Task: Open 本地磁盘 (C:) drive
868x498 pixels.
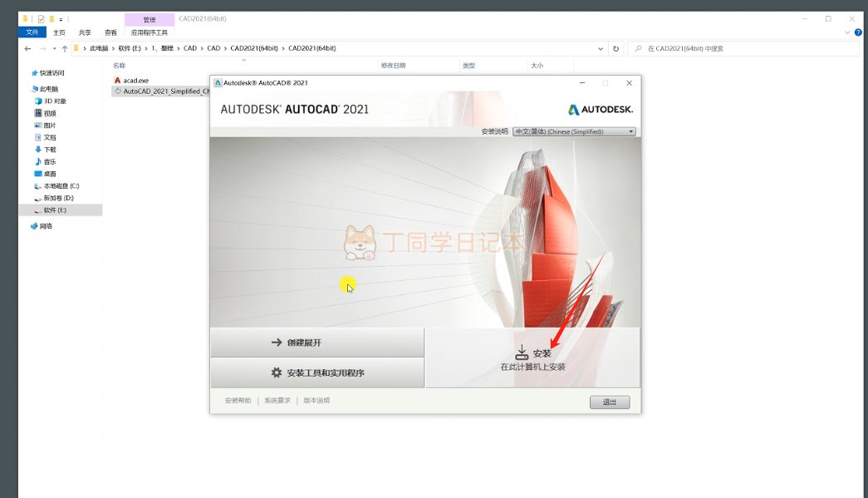Action: coord(61,186)
